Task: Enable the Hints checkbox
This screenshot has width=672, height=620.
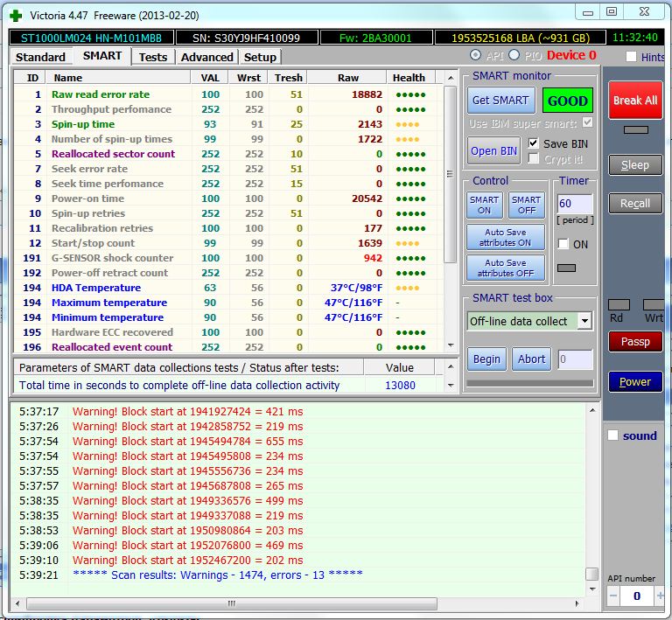Action: (632, 57)
